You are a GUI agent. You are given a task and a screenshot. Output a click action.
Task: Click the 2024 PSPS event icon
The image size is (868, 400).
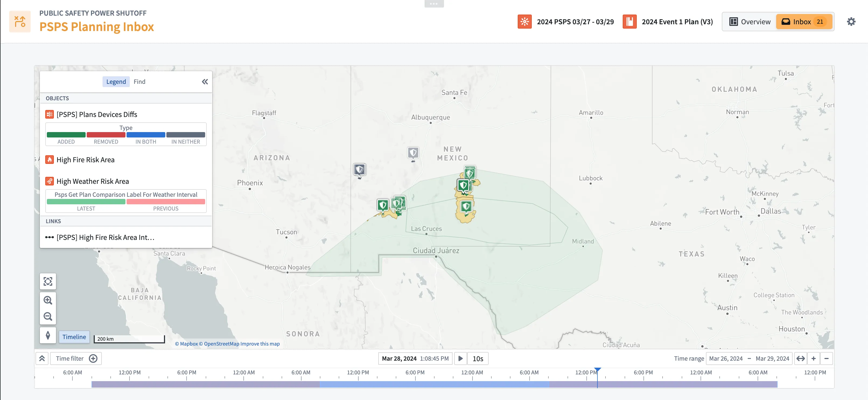tap(524, 22)
